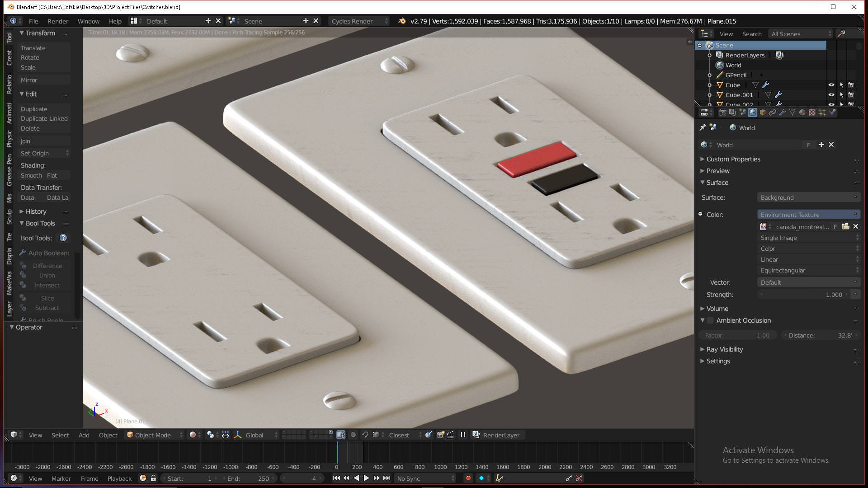868x488 pixels.
Task: Apply Smooth shading to the object
Action: 31,175
